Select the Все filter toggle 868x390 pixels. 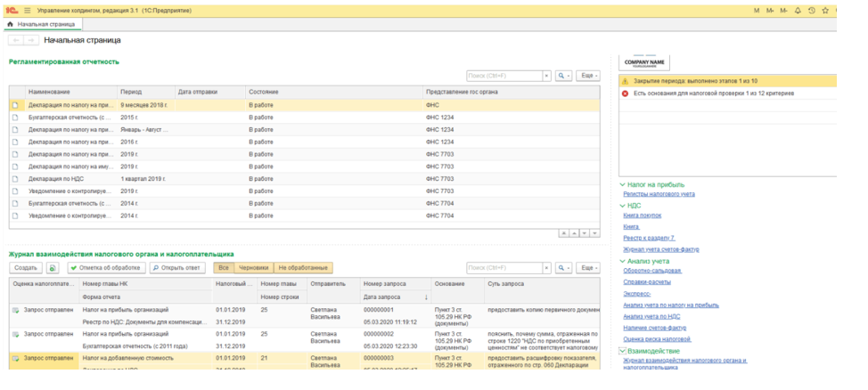(224, 268)
